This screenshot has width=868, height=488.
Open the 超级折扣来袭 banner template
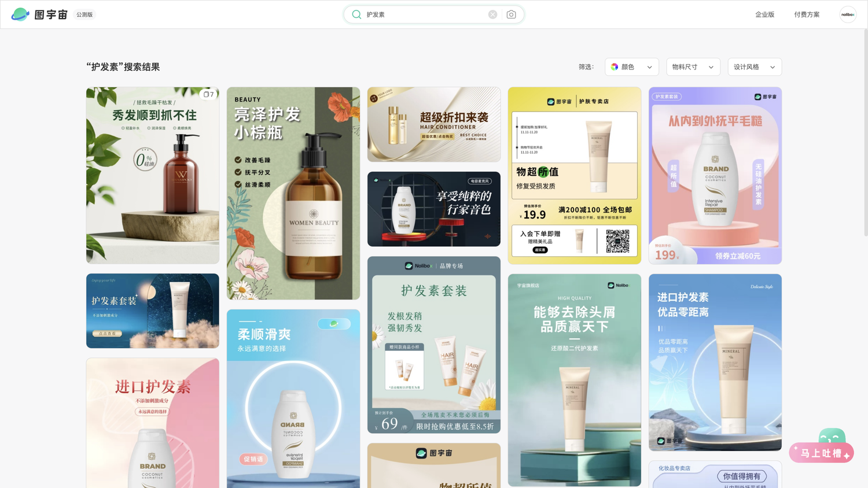[x=434, y=124]
